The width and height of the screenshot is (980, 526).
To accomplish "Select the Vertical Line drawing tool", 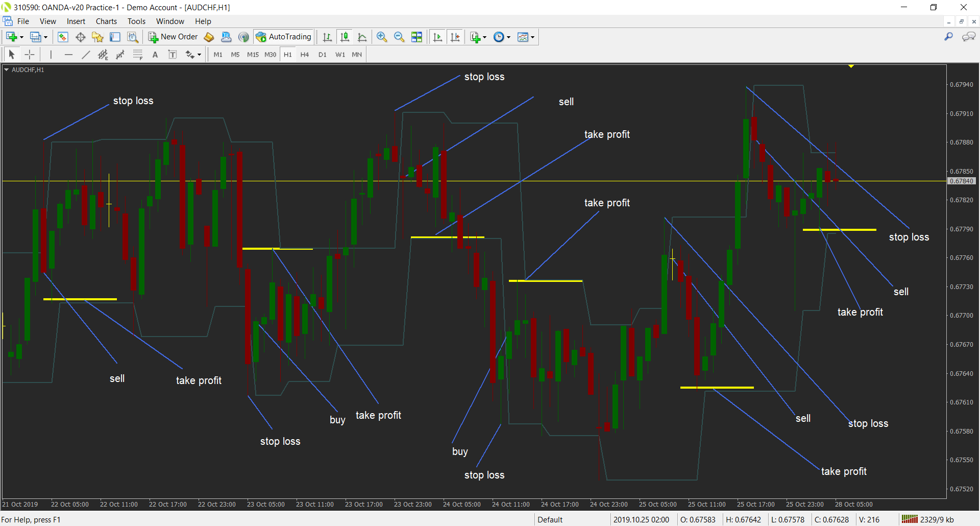I will point(51,55).
